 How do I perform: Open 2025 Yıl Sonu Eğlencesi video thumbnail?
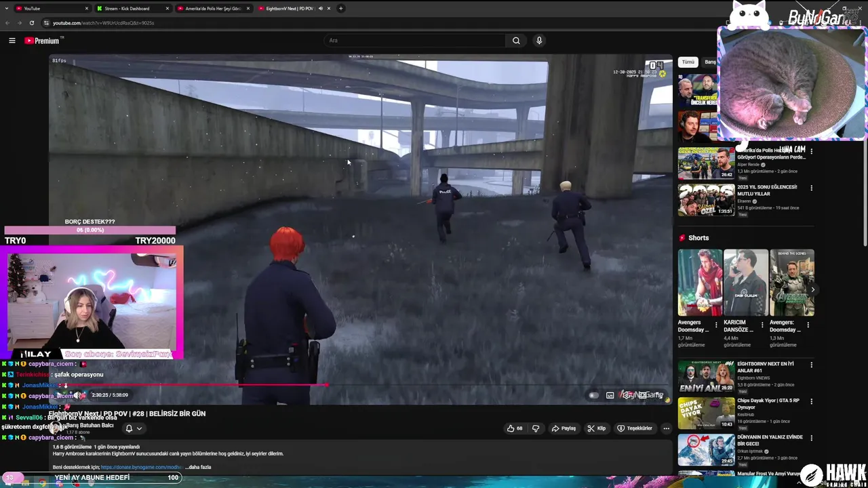(706, 200)
